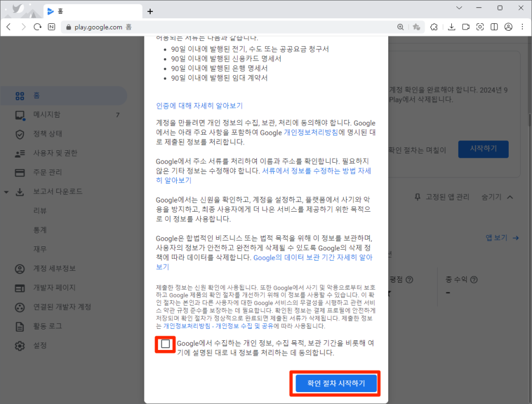Image resolution: width=532 pixels, height=404 pixels.
Task: Collapse the 보고서 다운로드 section arrow
Action: coord(6,192)
